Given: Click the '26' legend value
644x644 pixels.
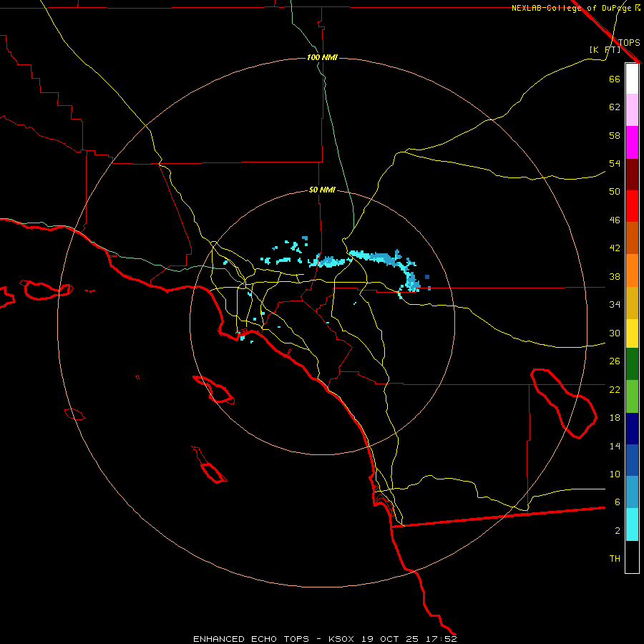Looking at the screenshot, I should [x=615, y=361].
